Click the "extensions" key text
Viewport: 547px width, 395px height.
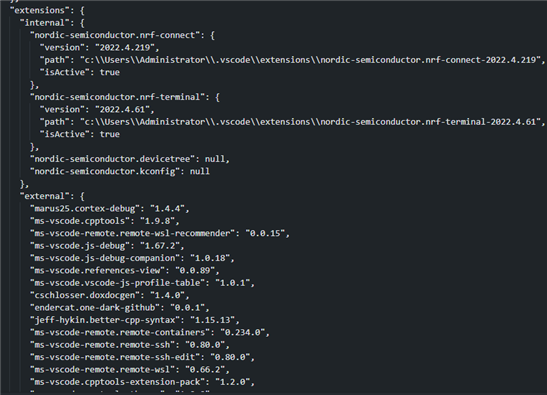(37, 10)
